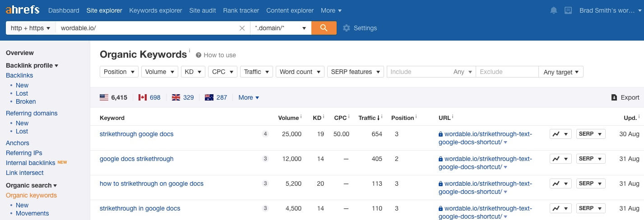Image resolution: width=644 pixels, height=220 pixels.
Task: Open the Volume filter dropdown
Action: click(x=160, y=72)
